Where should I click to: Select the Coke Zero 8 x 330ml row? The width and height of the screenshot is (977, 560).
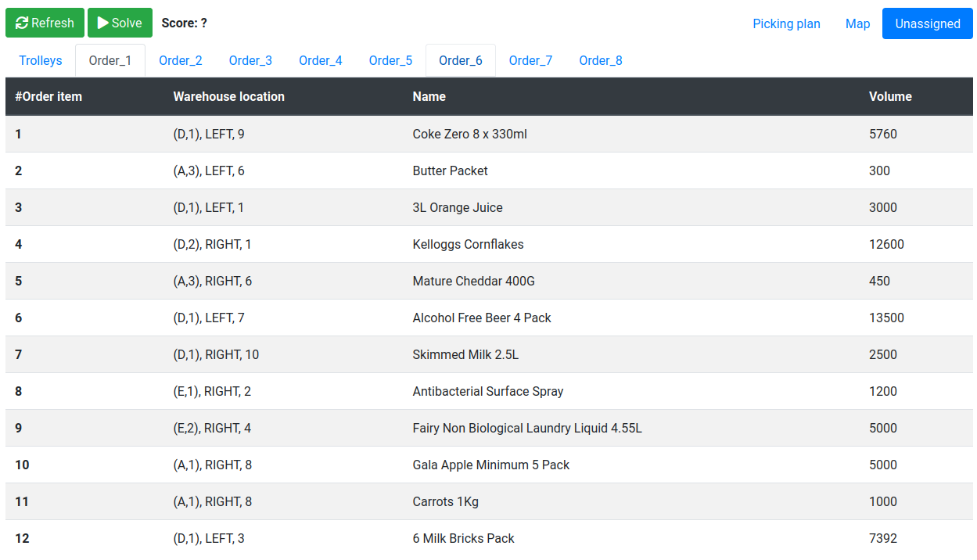(x=469, y=134)
